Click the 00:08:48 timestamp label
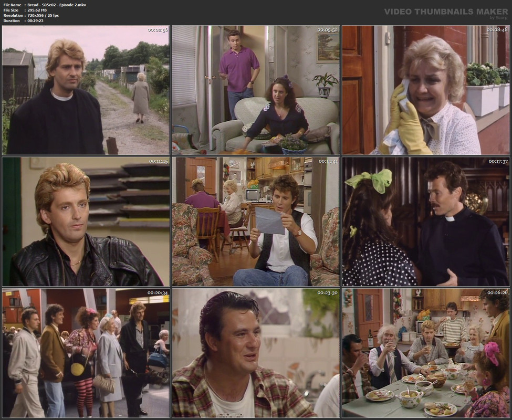Screen dimensions: 512x420 (x=497, y=30)
